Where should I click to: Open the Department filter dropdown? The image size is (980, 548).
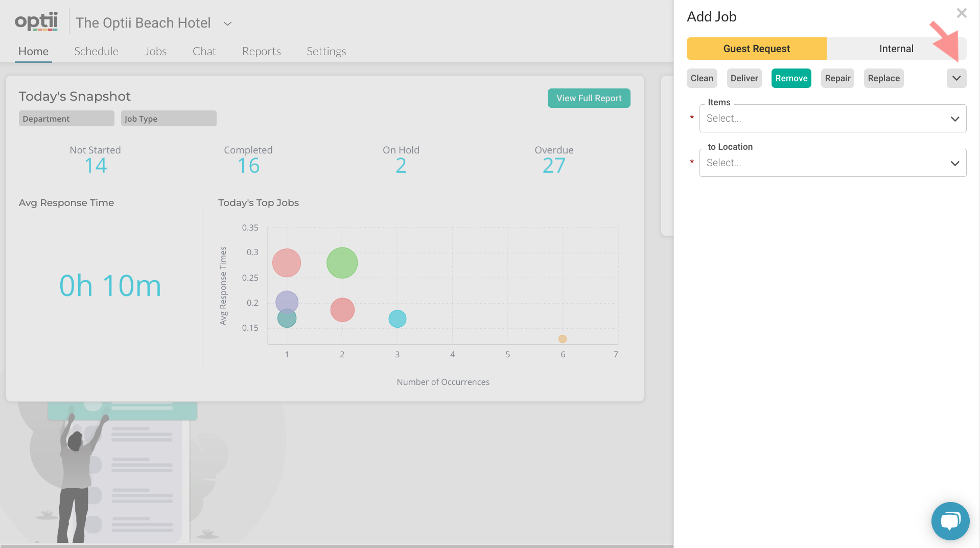[x=66, y=119]
